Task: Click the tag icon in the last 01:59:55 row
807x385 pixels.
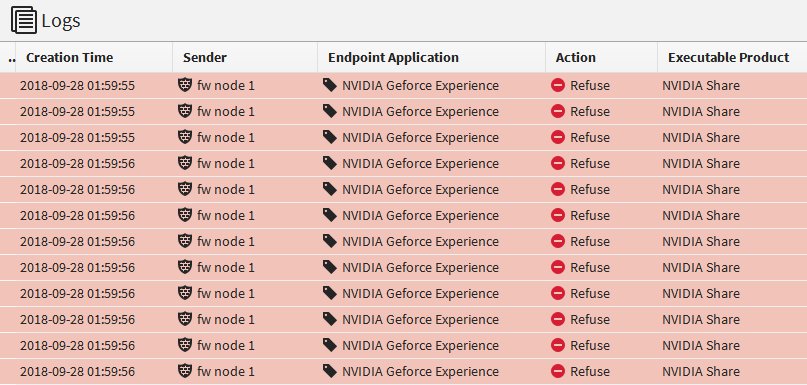Action: pos(329,137)
